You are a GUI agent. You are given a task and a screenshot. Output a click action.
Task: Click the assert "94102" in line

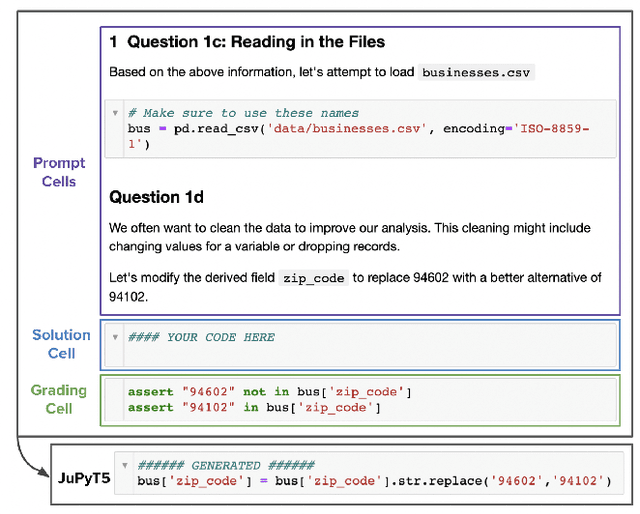coord(255,406)
